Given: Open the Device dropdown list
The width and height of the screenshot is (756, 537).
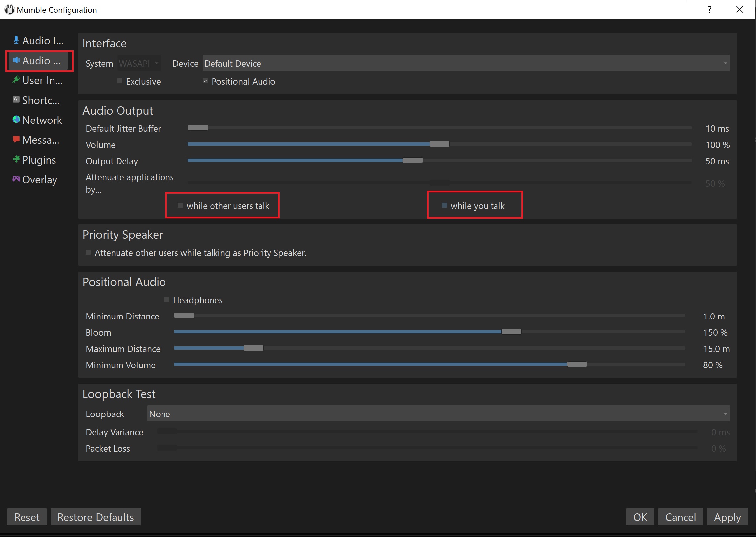Looking at the screenshot, I should click(x=466, y=63).
